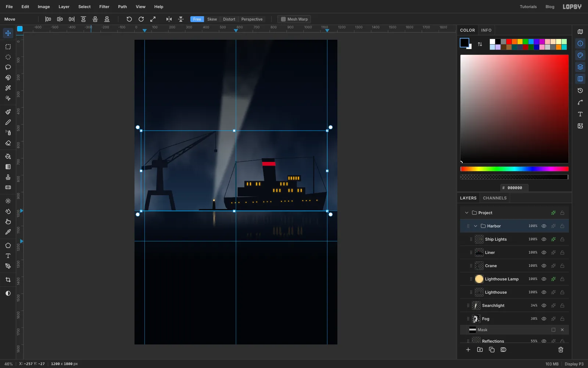Viewport: 588px width, 368px height.
Task: Select the Move tool in left toolbar
Action: [x=8, y=33]
